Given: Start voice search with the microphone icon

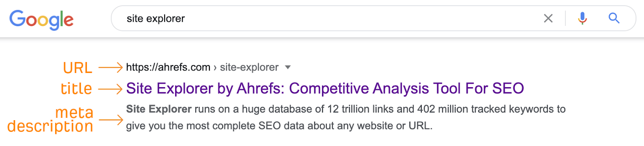Looking at the screenshot, I should (582, 18).
